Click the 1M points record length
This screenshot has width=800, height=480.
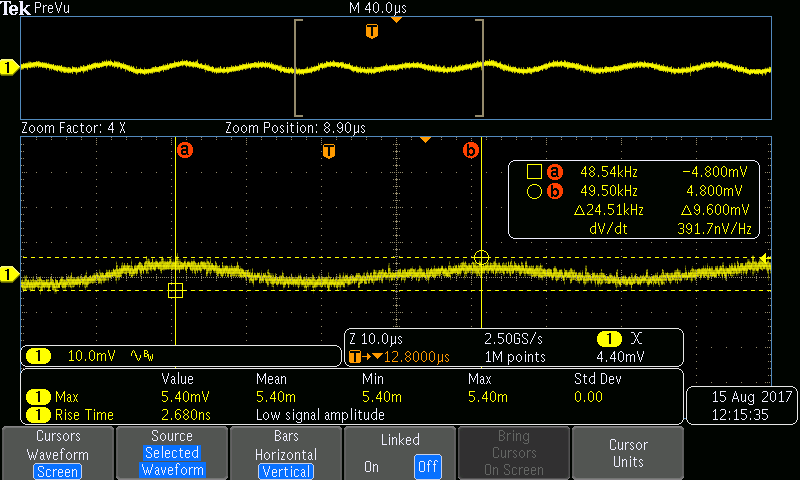[515, 357]
